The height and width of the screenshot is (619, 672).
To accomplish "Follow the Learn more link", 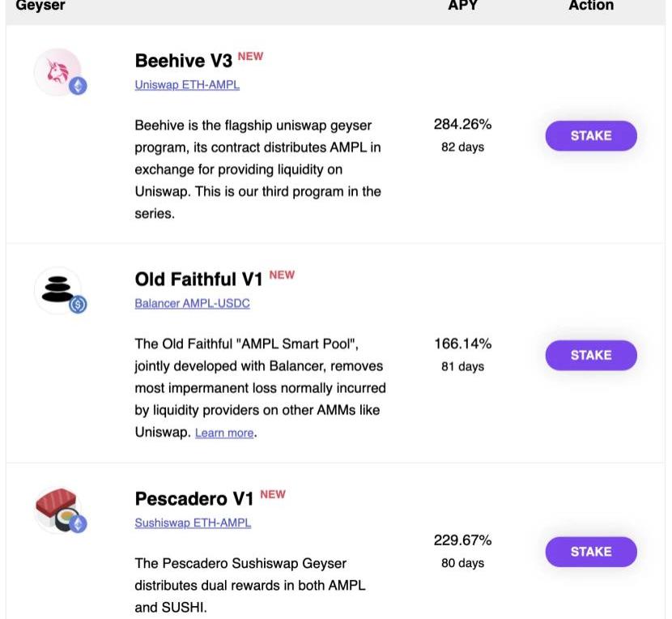I will (224, 433).
